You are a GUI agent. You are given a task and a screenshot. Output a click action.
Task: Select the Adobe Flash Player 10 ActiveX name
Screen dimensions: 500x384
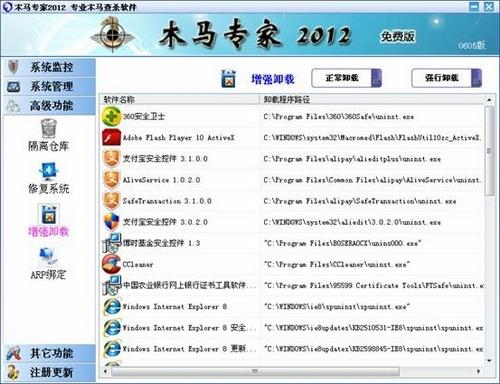[179, 138]
